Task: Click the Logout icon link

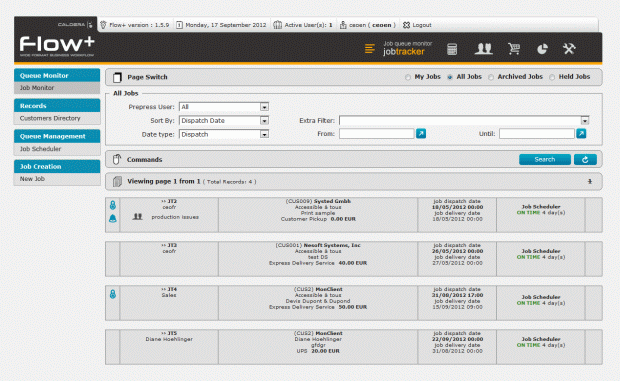Action: [406, 25]
